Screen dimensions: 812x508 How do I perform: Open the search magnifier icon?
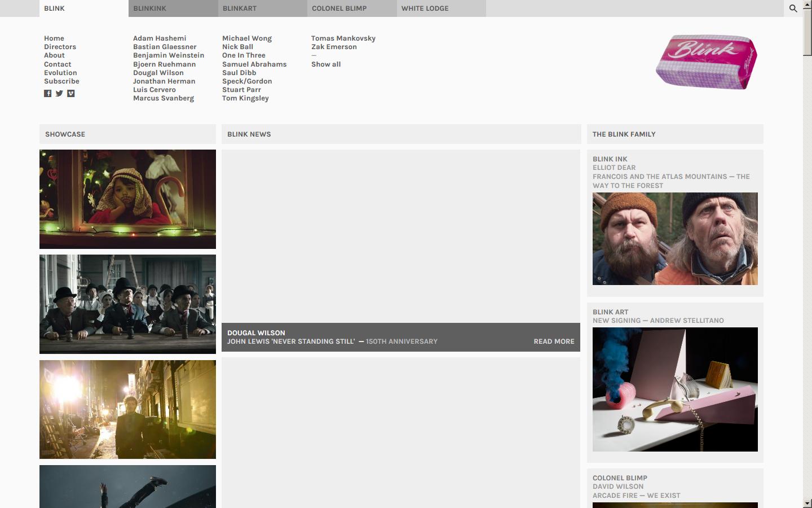click(x=793, y=8)
